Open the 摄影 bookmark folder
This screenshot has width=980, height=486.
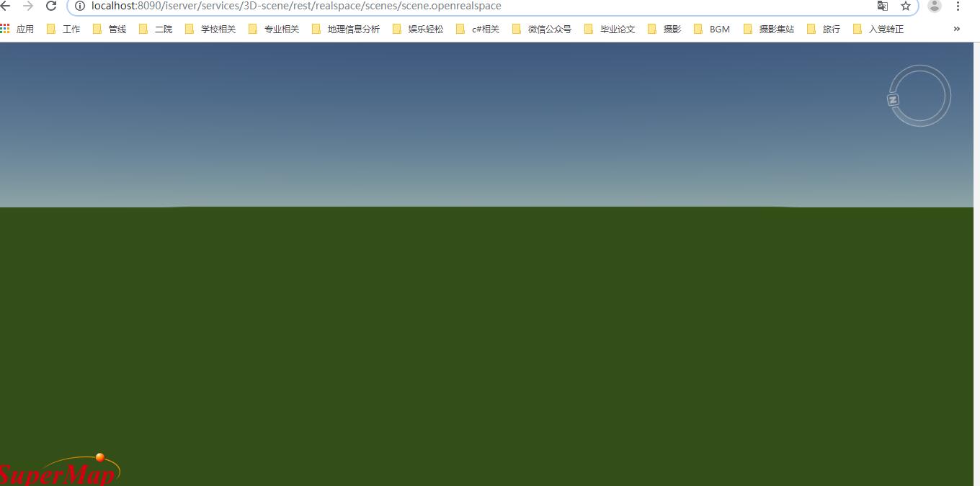pos(664,29)
